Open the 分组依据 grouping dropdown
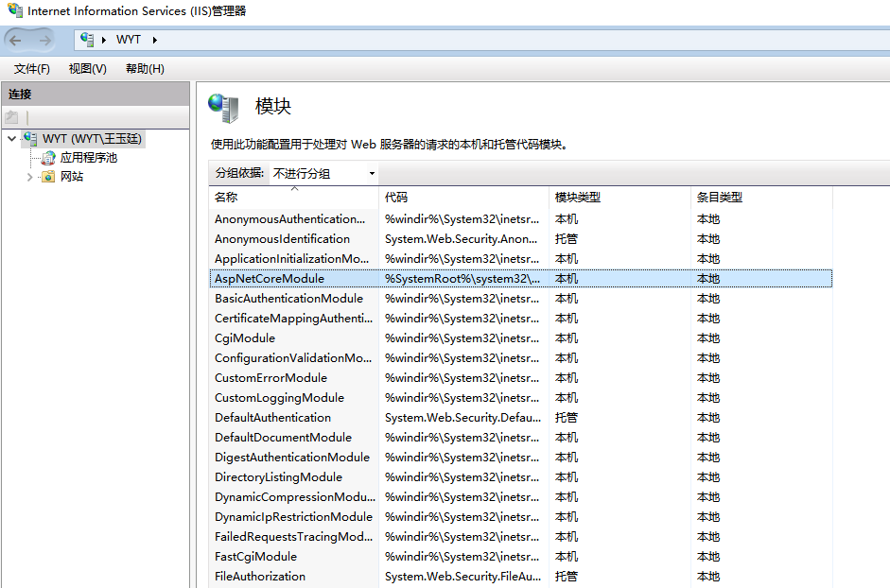The width and height of the screenshot is (890, 588). coord(323,173)
